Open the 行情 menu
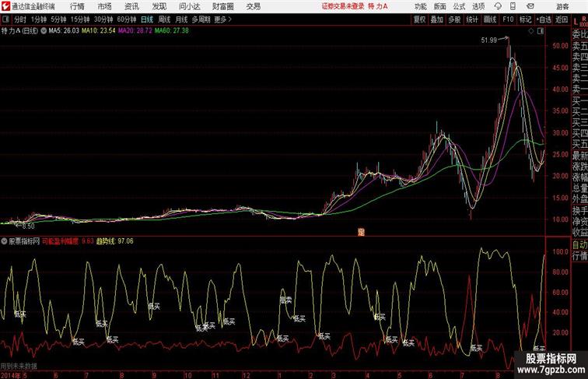 [x=77, y=6]
